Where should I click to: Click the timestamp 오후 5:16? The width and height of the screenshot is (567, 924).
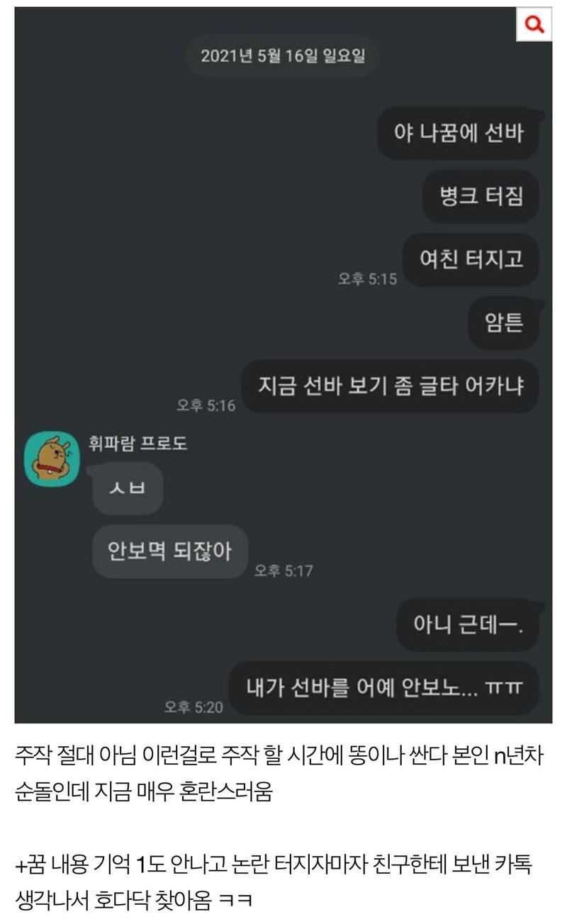206,406
